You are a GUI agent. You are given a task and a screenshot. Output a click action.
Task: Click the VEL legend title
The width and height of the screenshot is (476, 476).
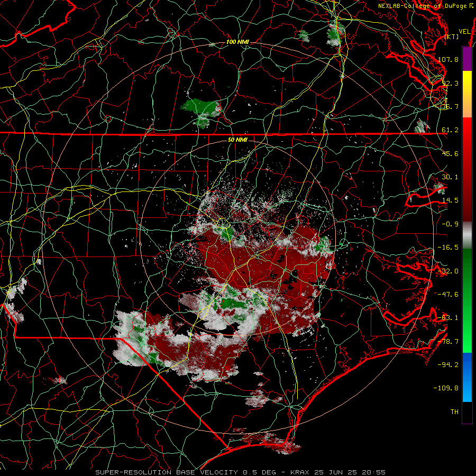coord(464,32)
